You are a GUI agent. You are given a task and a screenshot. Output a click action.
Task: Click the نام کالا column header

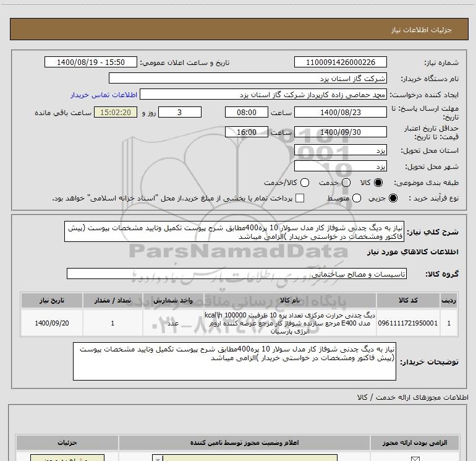290,300
